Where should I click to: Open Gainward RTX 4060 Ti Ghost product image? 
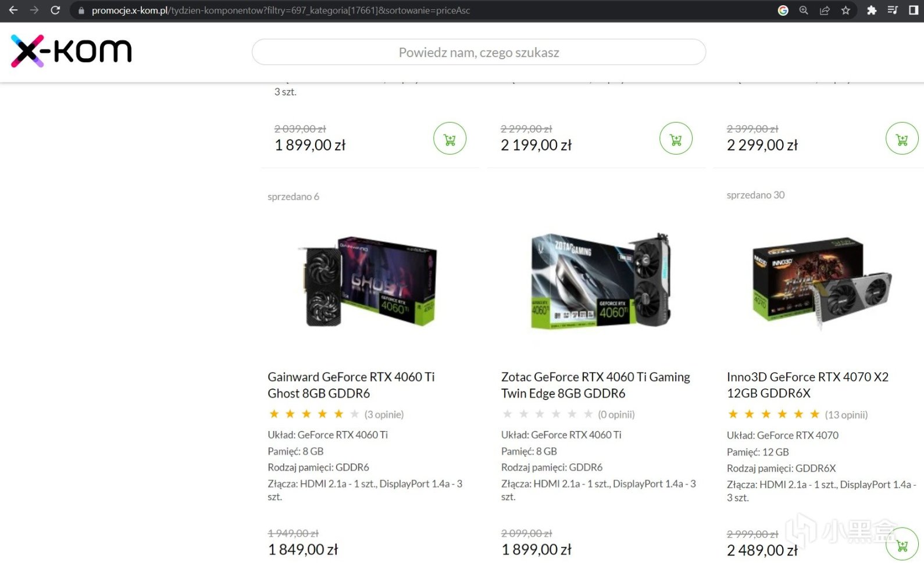click(x=368, y=281)
